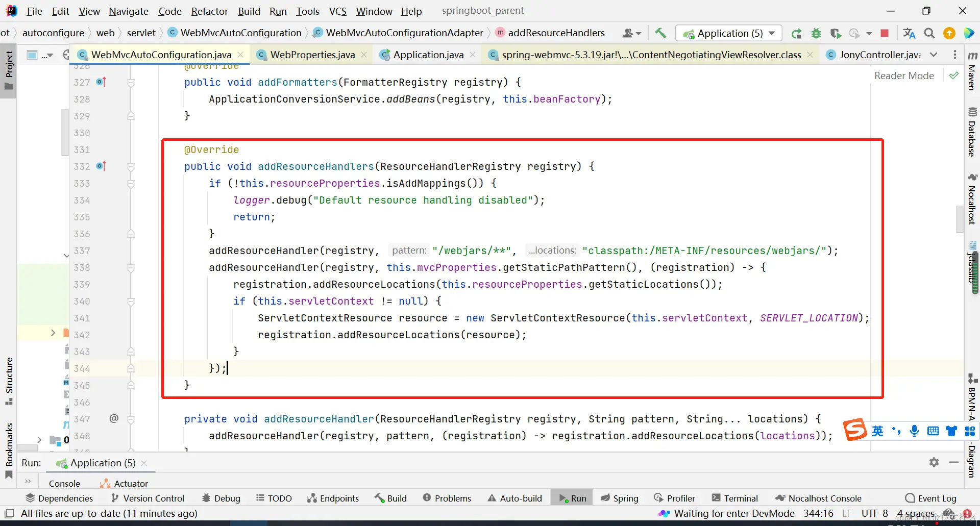Open the Sogou skin shirt icon
980x526 pixels.
coord(951,431)
